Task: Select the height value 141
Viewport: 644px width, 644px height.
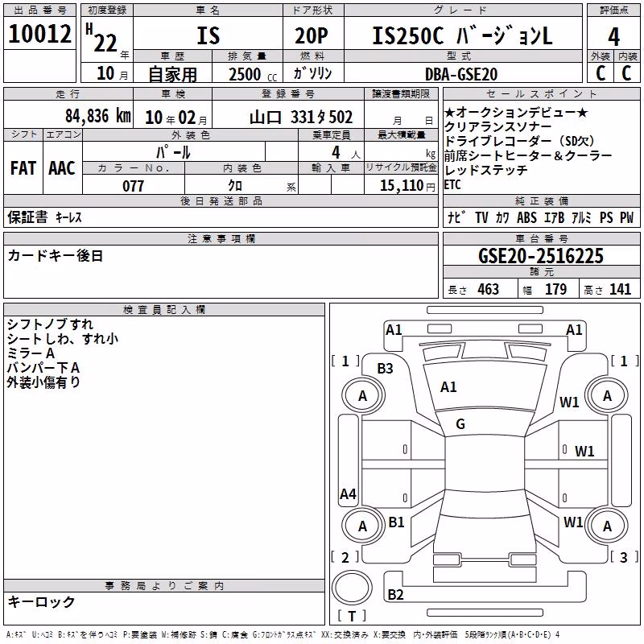Action: (x=620, y=289)
